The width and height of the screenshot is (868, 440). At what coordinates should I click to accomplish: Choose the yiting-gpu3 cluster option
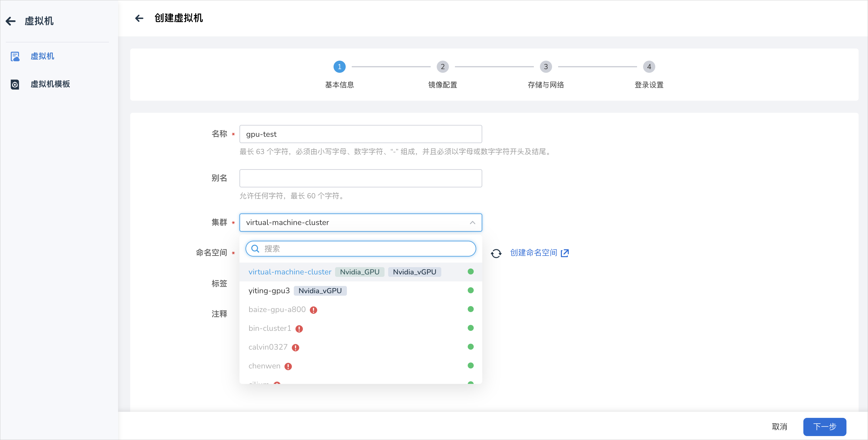click(361, 291)
